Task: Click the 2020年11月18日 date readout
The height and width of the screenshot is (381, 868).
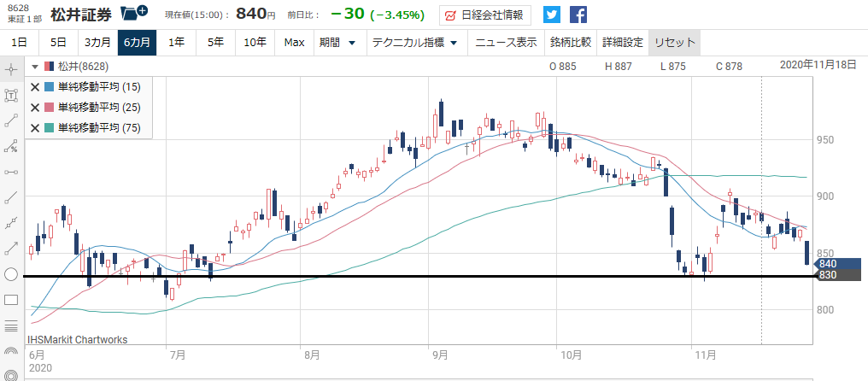Action: pos(818,65)
